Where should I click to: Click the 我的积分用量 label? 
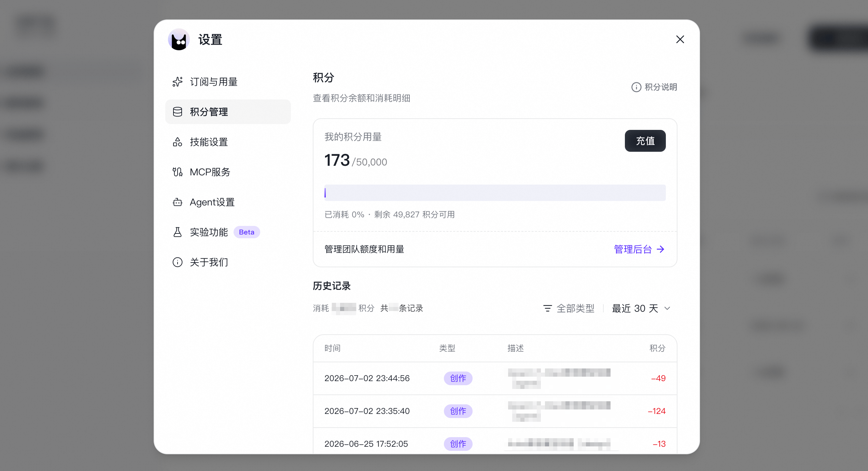tap(353, 137)
